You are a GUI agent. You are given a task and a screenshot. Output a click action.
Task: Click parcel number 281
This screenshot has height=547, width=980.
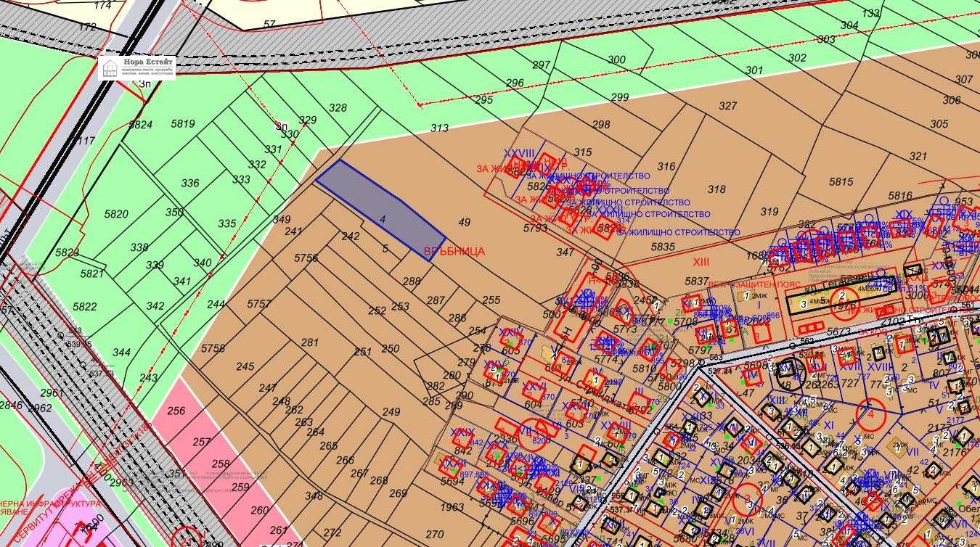(x=310, y=342)
